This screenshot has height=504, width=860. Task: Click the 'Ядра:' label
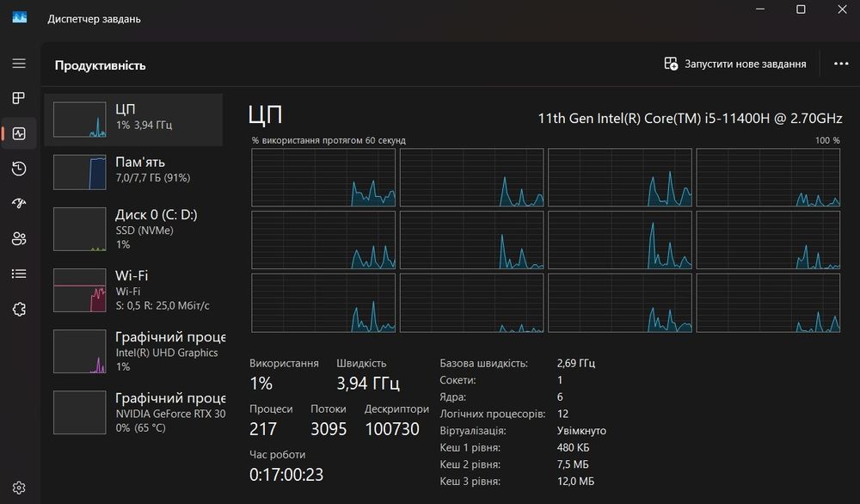tap(452, 397)
